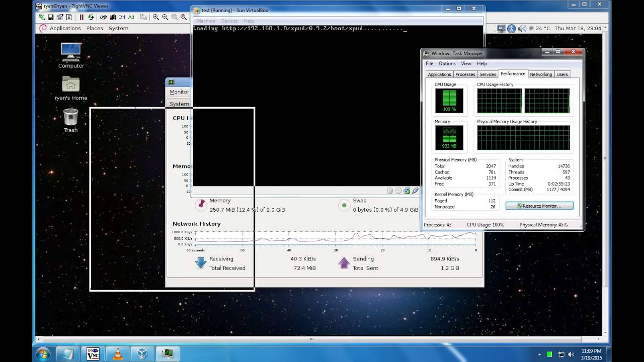The image size is (644, 362).
Task: Click CPU Usage 100% meter
Action: pos(449,101)
